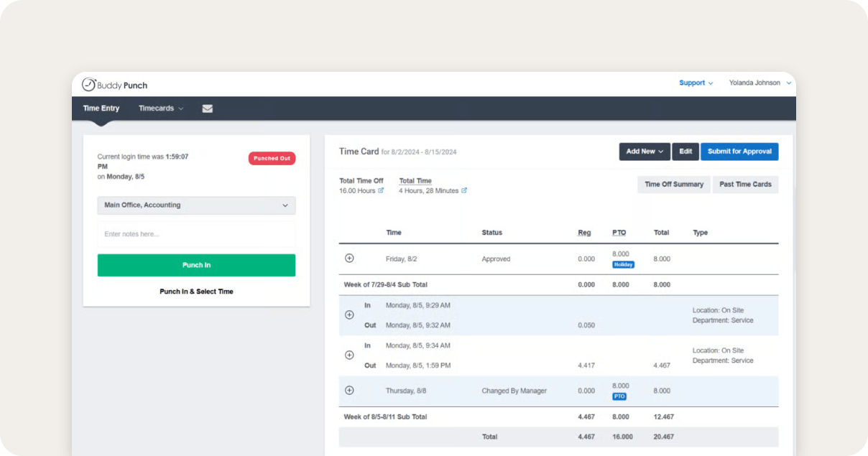This screenshot has height=456, width=868.
Task: Open the Main Office, Accounting dropdown
Action: pos(196,205)
